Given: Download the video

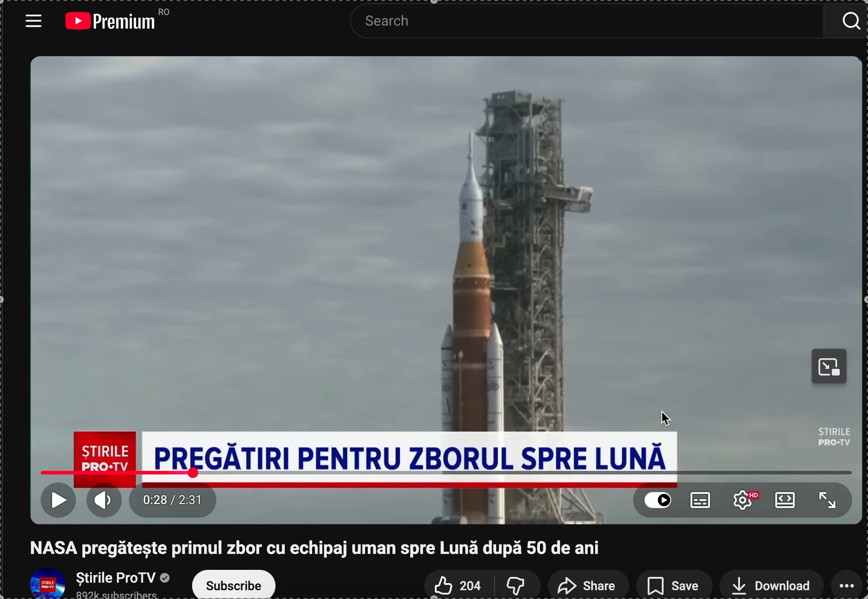Looking at the screenshot, I should [771, 586].
